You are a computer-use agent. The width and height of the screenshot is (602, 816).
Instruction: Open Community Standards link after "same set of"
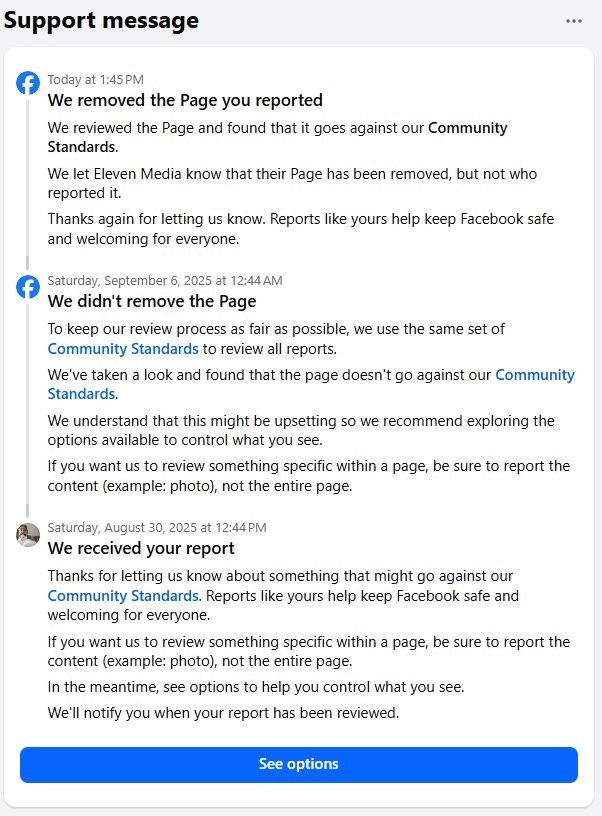tap(123, 349)
